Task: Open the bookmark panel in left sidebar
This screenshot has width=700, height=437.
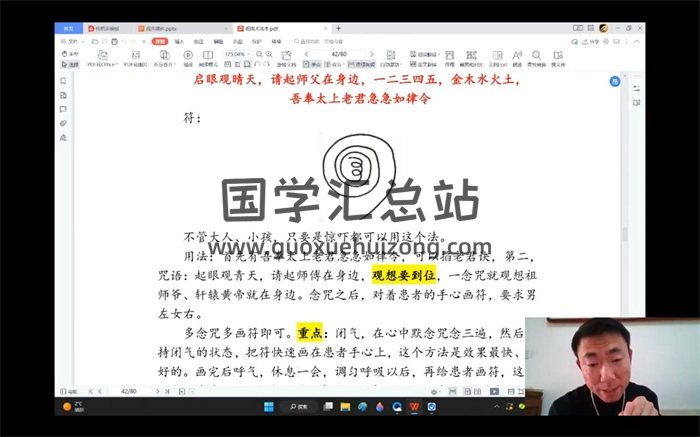Action: point(63,81)
